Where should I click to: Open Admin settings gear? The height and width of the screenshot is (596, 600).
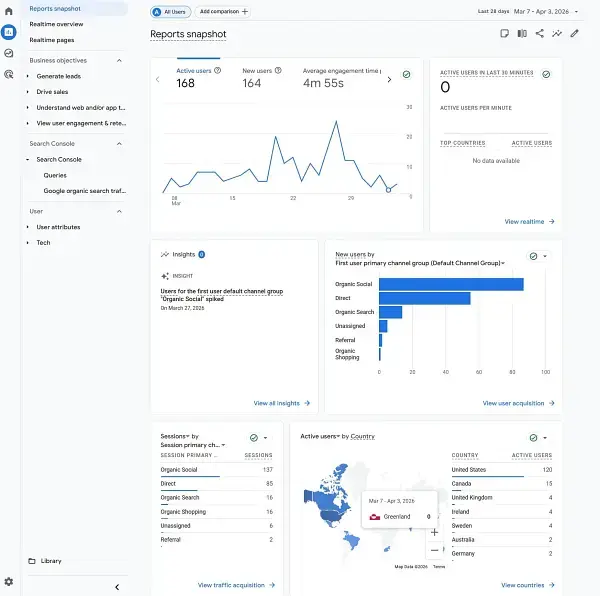click(x=9, y=581)
